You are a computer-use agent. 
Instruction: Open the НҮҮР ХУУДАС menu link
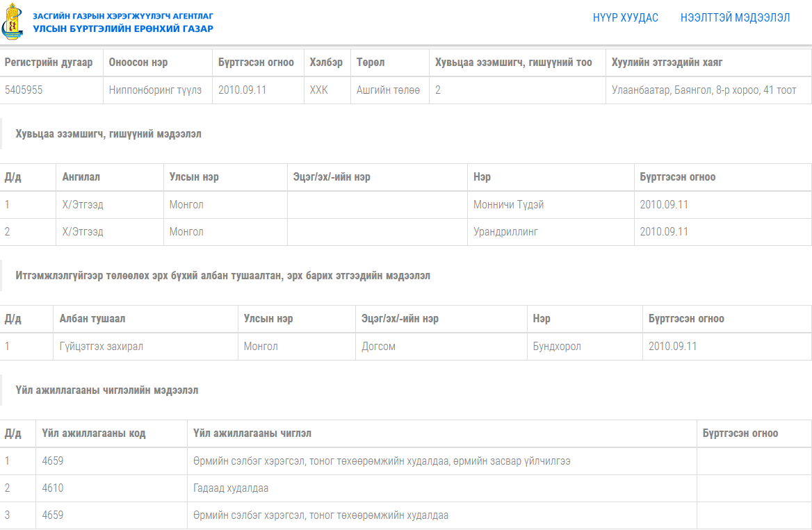click(625, 18)
